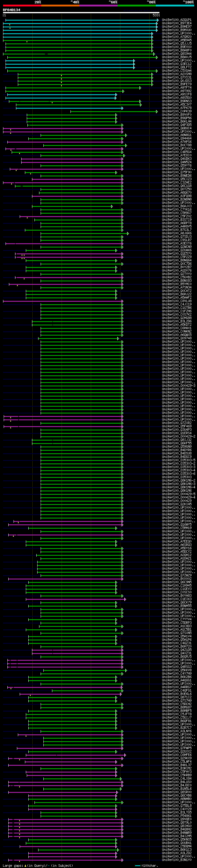Select hit label UniRef100_Q8LFT2

pos(177,67)
